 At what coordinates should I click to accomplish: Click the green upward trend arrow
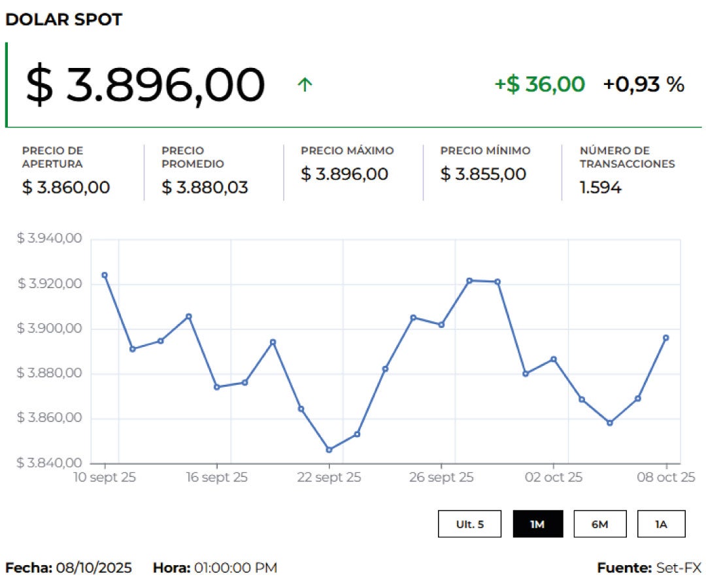(x=305, y=84)
